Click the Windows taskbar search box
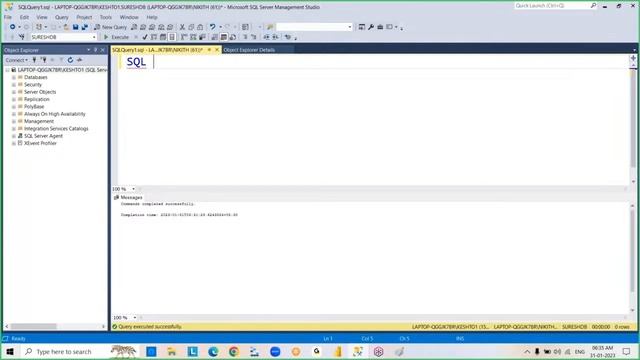The image size is (640, 360). 65,351
